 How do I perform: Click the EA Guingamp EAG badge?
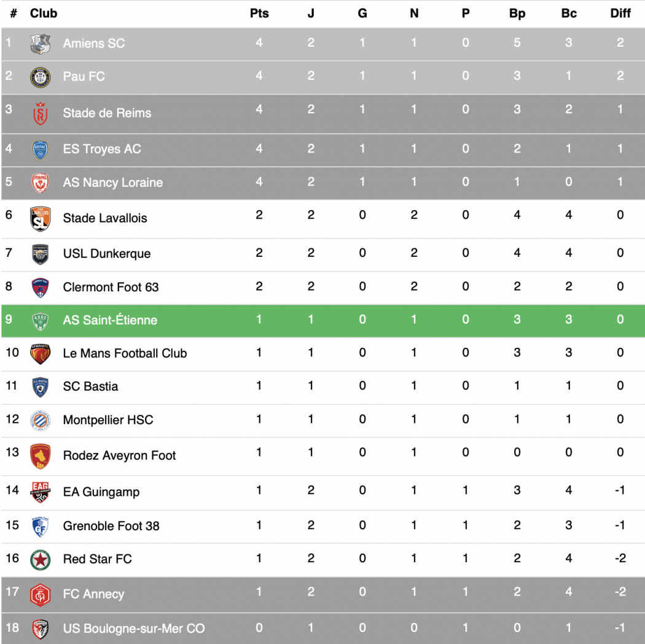click(41, 492)
